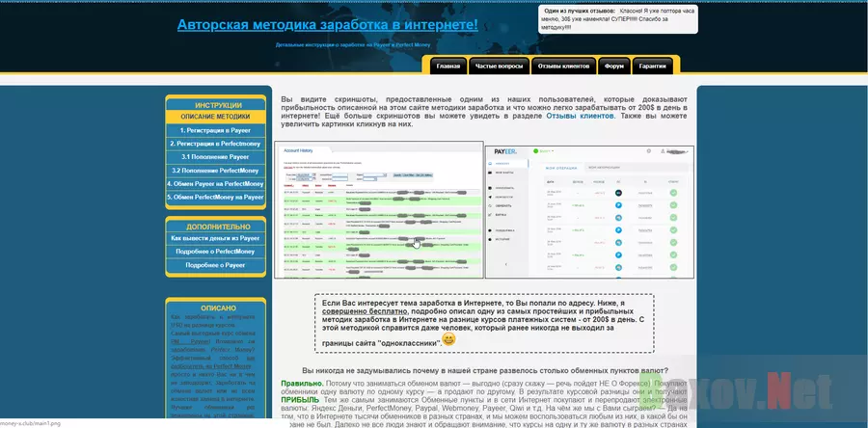This screenshot has width=868, height=428.
Task: Open '3.1 Пополнение Payeer' instruction
Action: coord(215,157)
